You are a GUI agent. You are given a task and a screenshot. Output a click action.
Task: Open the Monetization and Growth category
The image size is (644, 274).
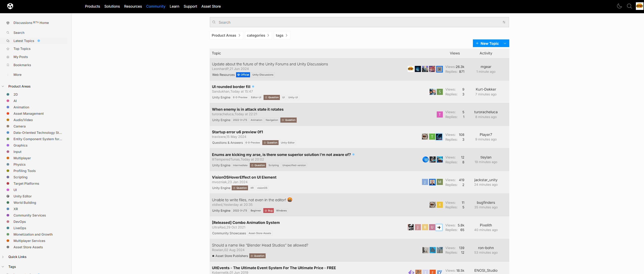click(x=33, y=235)
